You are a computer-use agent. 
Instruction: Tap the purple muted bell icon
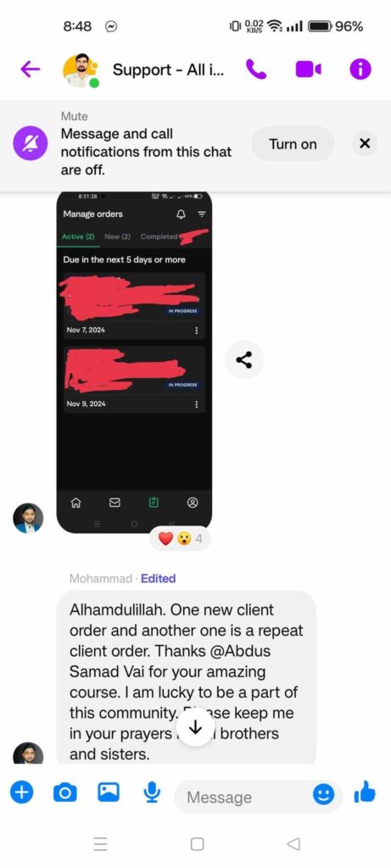coord(31,143)
